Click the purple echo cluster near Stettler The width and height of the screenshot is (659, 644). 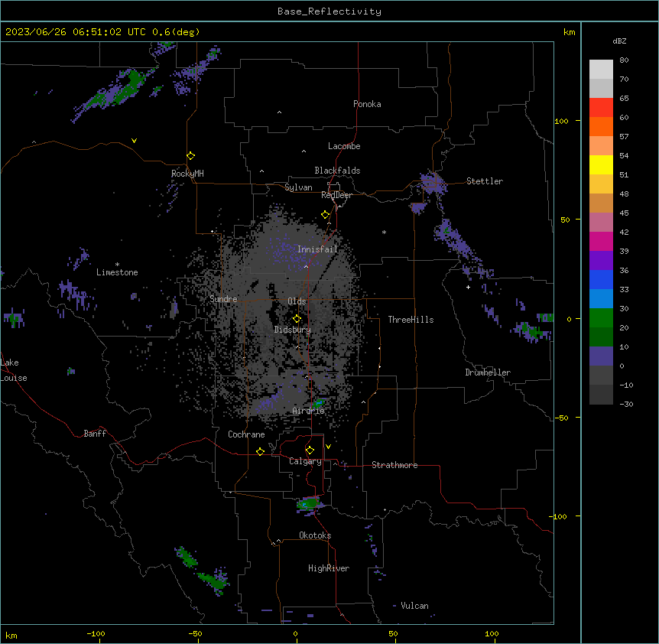pyautogui.click(x=433, y=184)
